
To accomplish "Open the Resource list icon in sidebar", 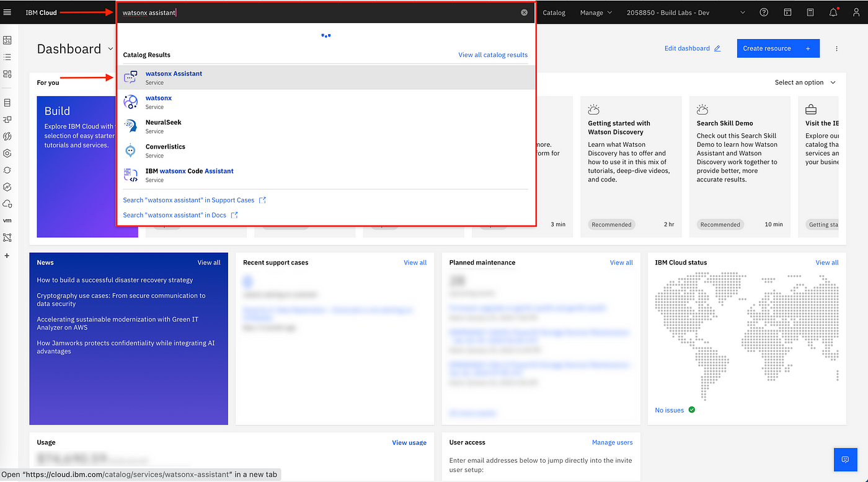I will point(7,57).
